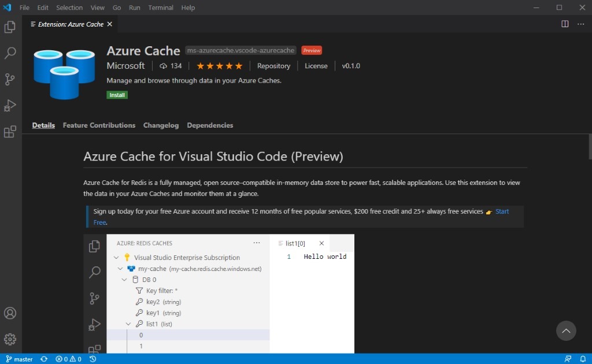This screenshot has height=364, width=592.
Task: Install the Azure Cache extension
Action: (117, 95)
